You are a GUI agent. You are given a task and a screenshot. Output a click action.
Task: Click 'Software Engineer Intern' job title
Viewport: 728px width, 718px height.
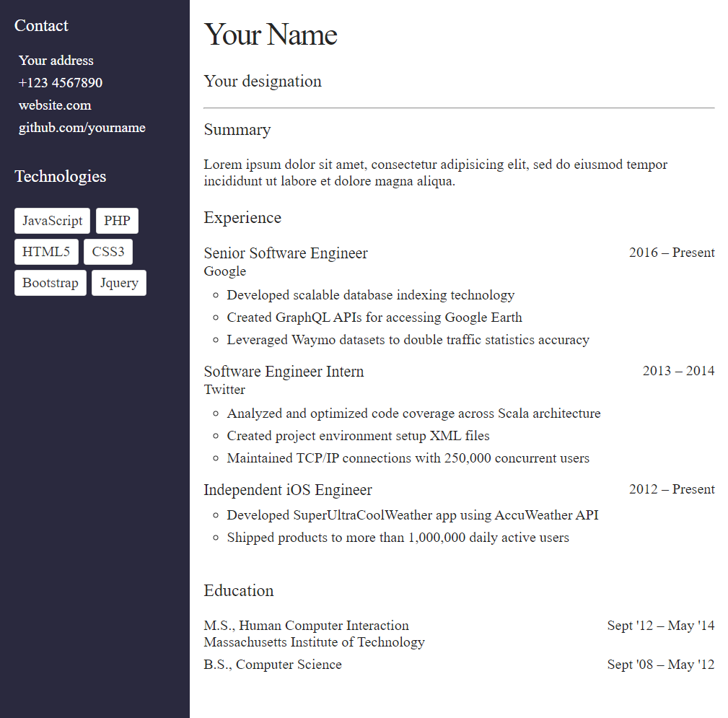coord(284,372)
